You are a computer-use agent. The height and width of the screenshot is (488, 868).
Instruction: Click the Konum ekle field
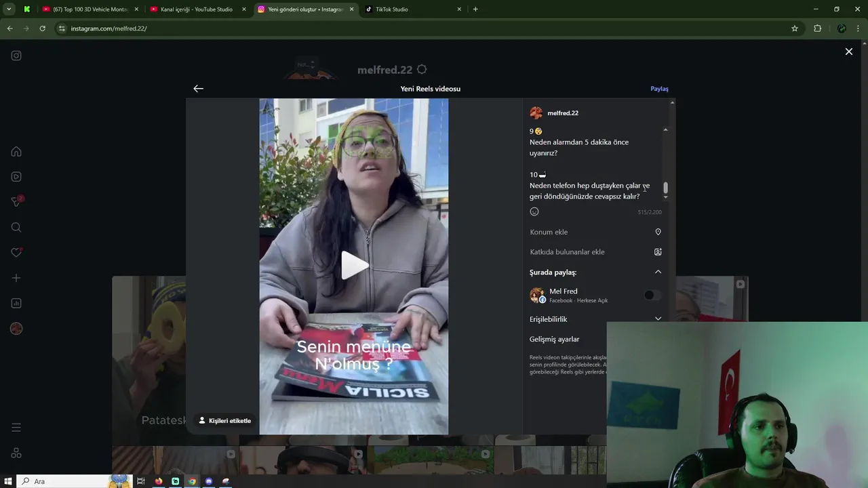595,232
